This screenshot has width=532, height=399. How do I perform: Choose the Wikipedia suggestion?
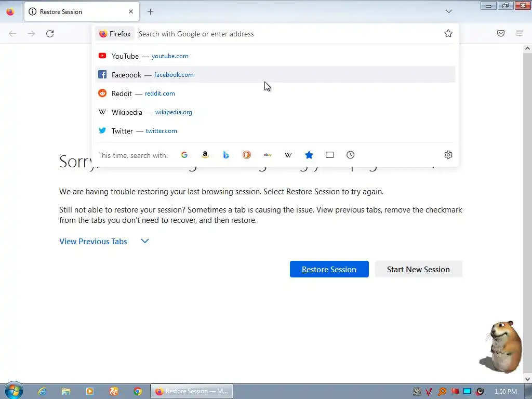(275, 112)
